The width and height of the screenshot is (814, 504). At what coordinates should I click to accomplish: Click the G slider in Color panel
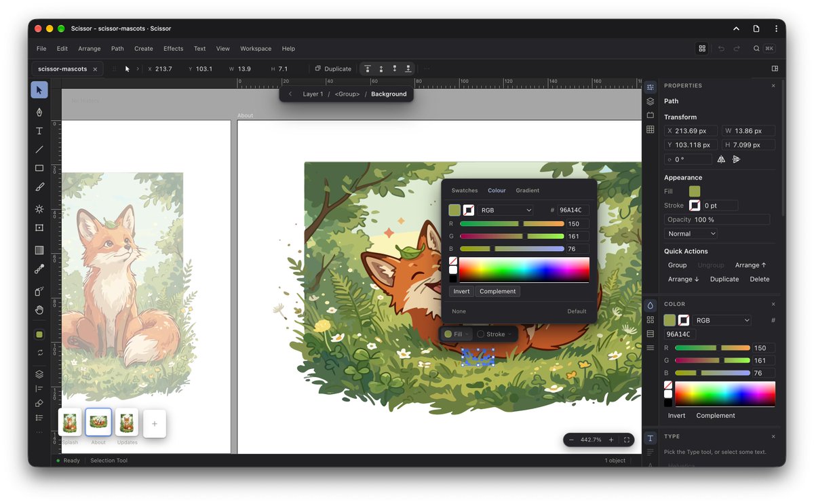(x=713, y=360)
